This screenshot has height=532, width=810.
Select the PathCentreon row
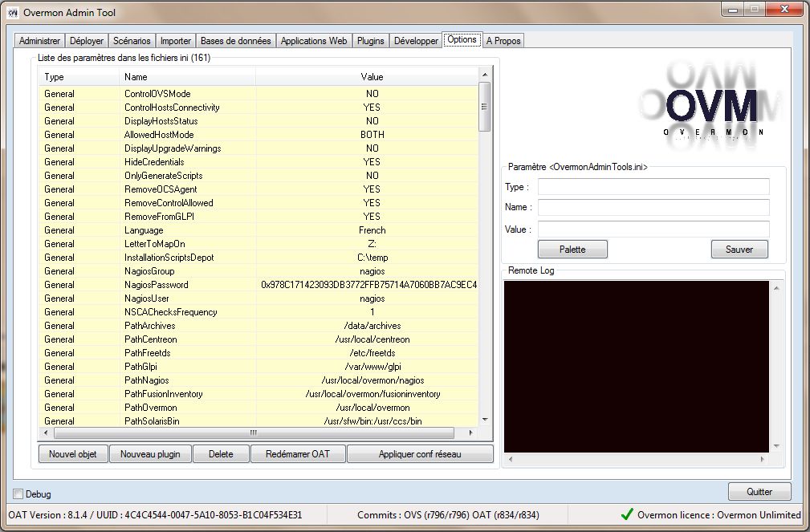(x=258, y=339)
